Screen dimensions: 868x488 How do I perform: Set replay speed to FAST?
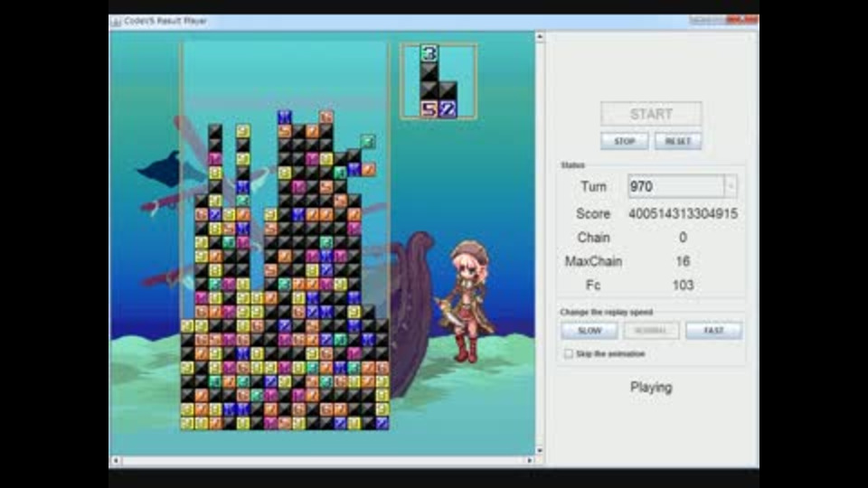point(713,331)
